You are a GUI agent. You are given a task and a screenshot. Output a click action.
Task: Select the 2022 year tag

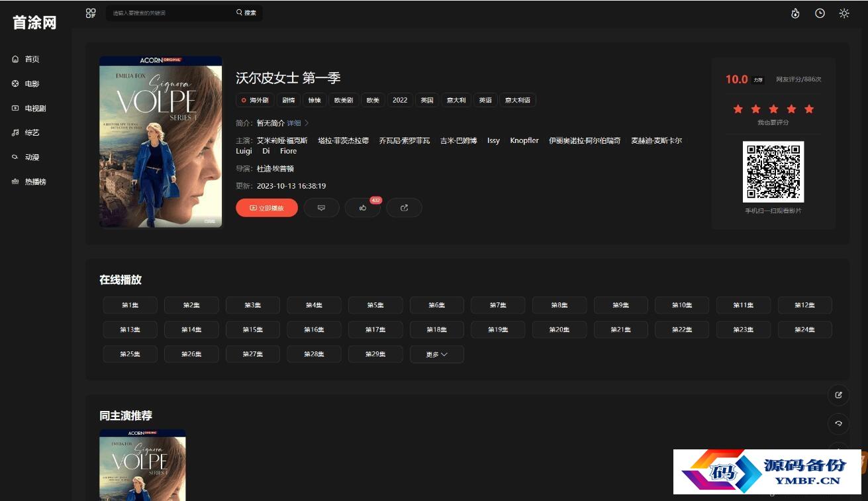[x=400, y=101]
